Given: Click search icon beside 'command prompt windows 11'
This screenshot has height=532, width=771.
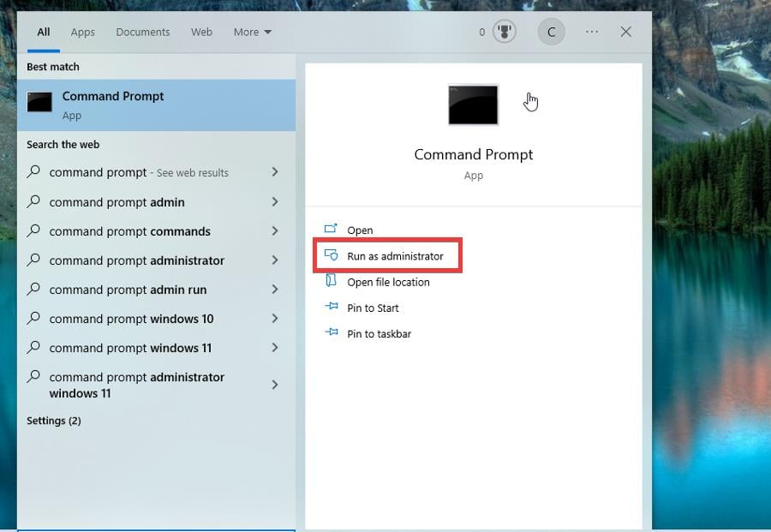Looking at the screenshot, I should 33,347.
